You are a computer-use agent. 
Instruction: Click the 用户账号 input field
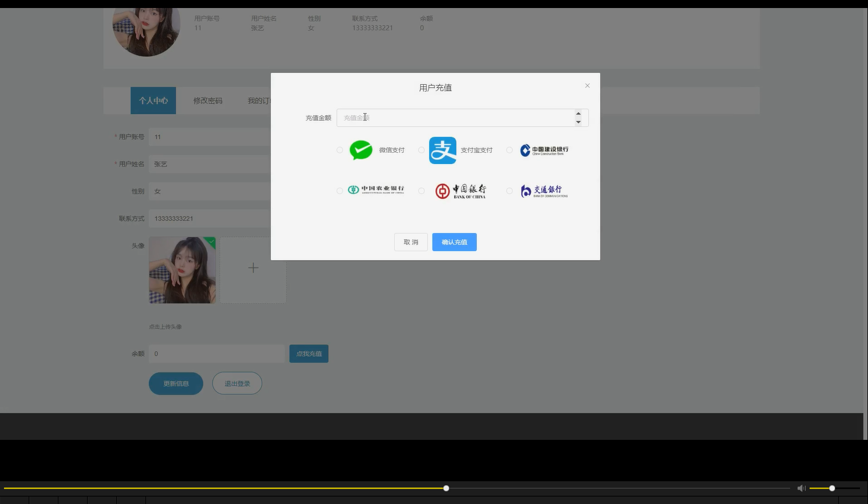[210, 137]
